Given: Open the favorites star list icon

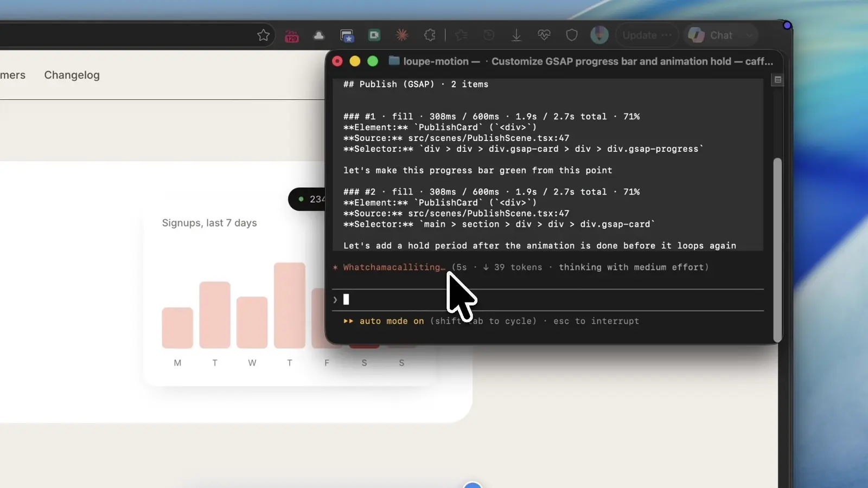Looking at the screenshot, I should pos(462,35).
